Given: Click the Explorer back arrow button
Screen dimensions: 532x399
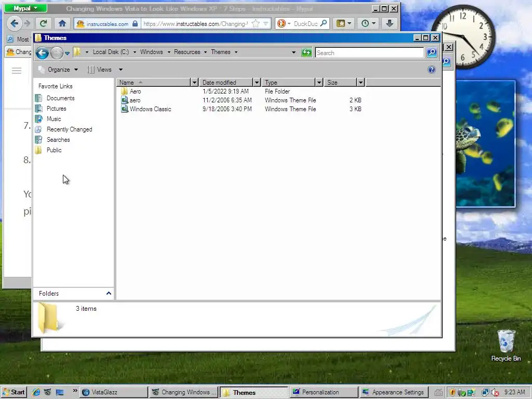Looking at the screenshot, I should tap(43, 52).
